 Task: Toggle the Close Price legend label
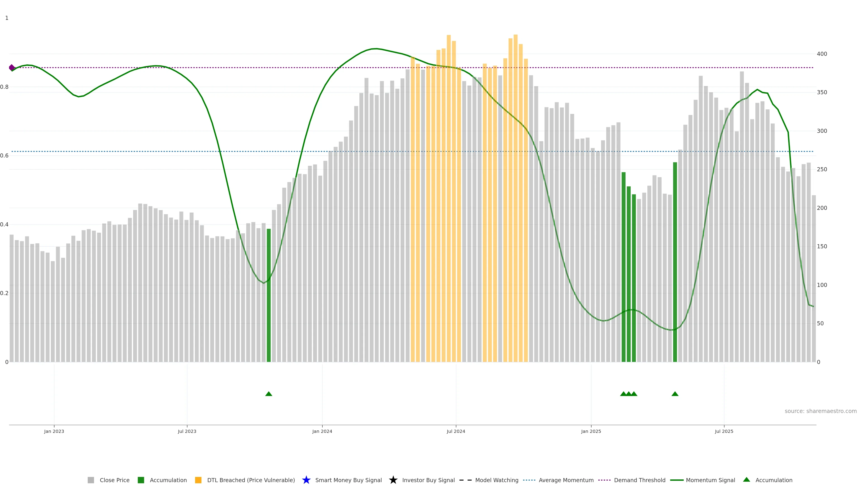click(x=115, y=480)
